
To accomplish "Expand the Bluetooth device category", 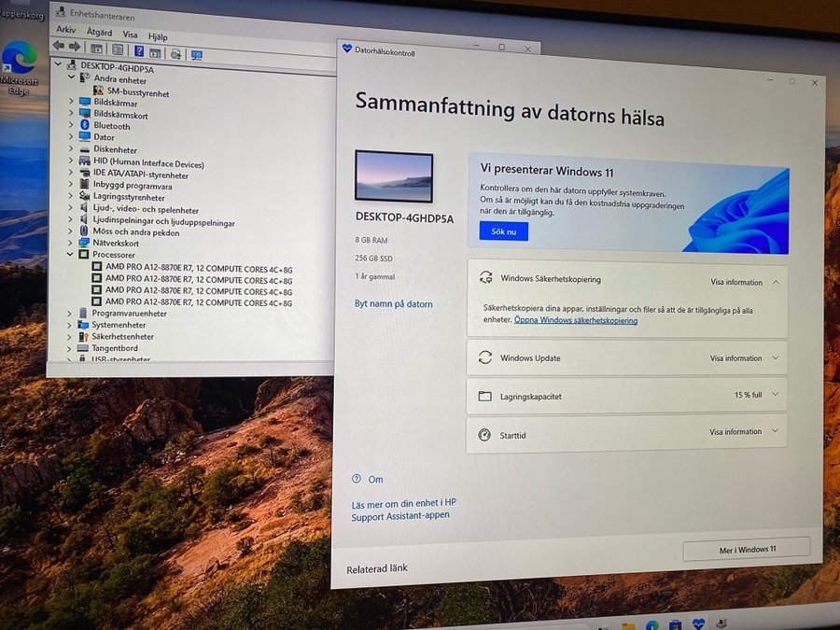I will coord(70,125).
